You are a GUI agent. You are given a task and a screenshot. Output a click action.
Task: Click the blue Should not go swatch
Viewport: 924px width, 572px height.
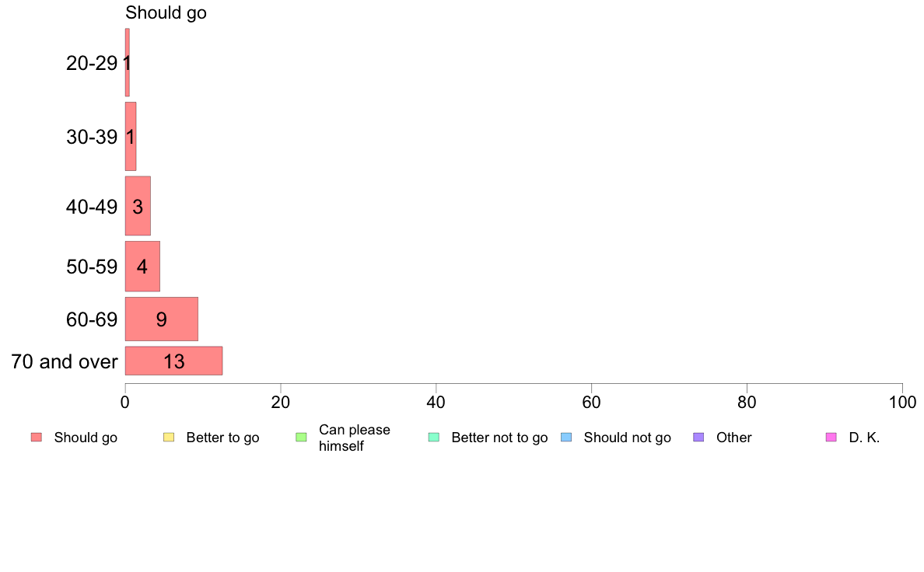(566, 437)
